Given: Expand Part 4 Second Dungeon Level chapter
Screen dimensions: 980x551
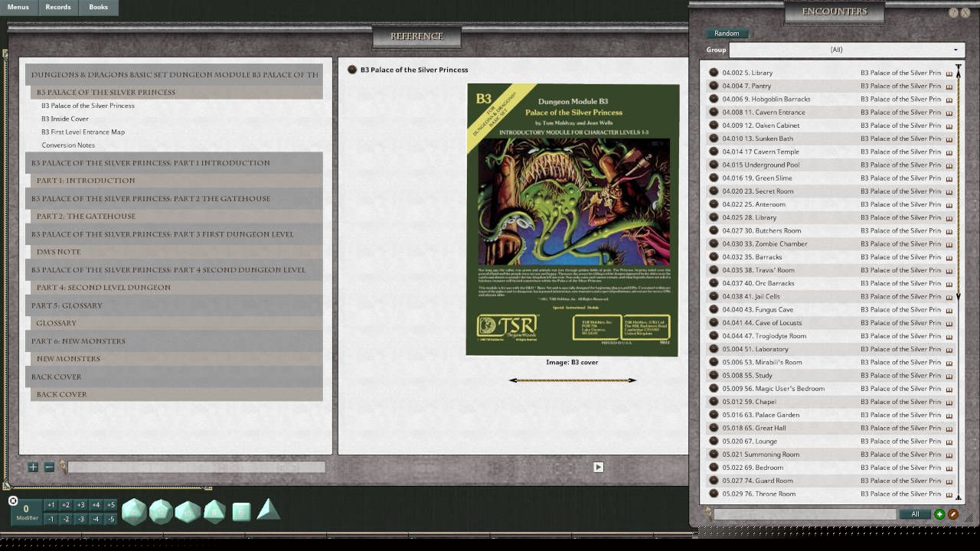Looking at the screenshot, I should pos(174,269).
